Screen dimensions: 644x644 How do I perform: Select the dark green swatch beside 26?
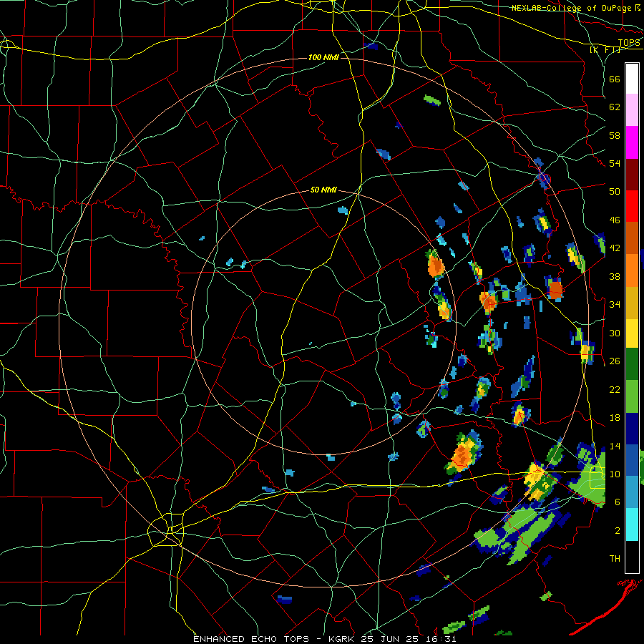(x=632, y=364)
